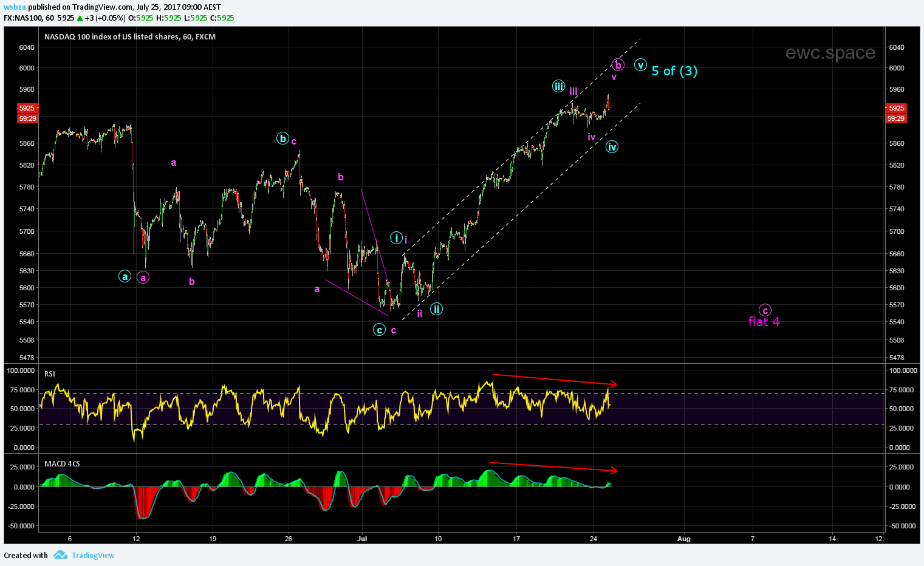Click the 'MACD 4CS' indicator title
Image resolution: width=924 pixels, height=566 pixels.
[62, 463]
